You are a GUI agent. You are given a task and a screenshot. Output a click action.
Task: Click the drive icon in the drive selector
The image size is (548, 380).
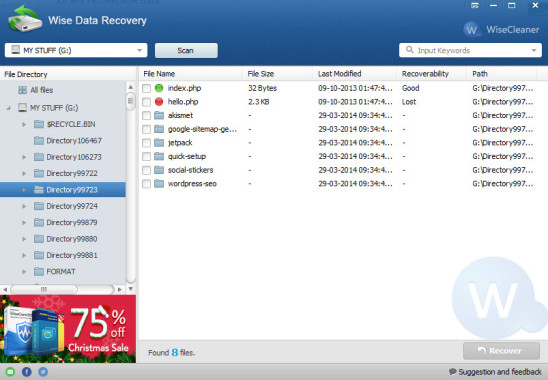click(15, 50)
